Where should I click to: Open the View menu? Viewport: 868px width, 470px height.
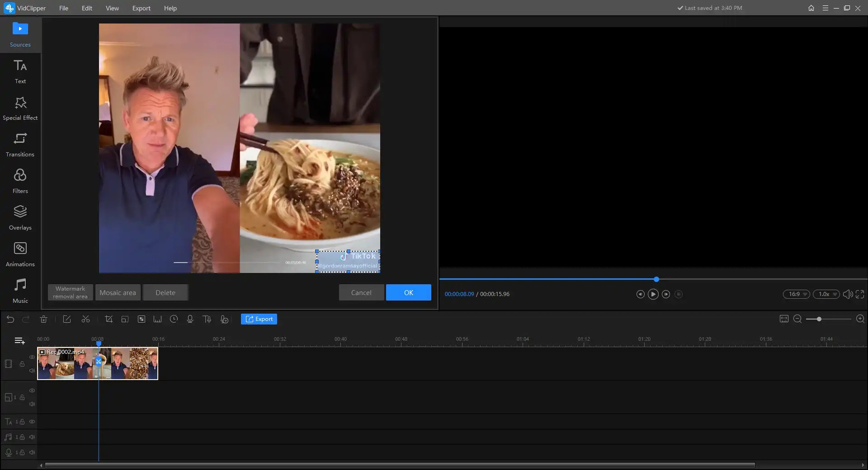click(112, 8)
